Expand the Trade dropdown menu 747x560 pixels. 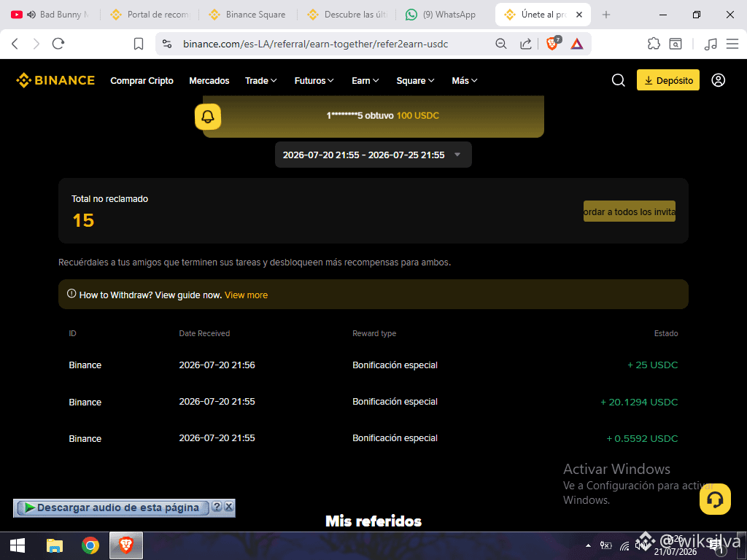click(x=261, y=81)
